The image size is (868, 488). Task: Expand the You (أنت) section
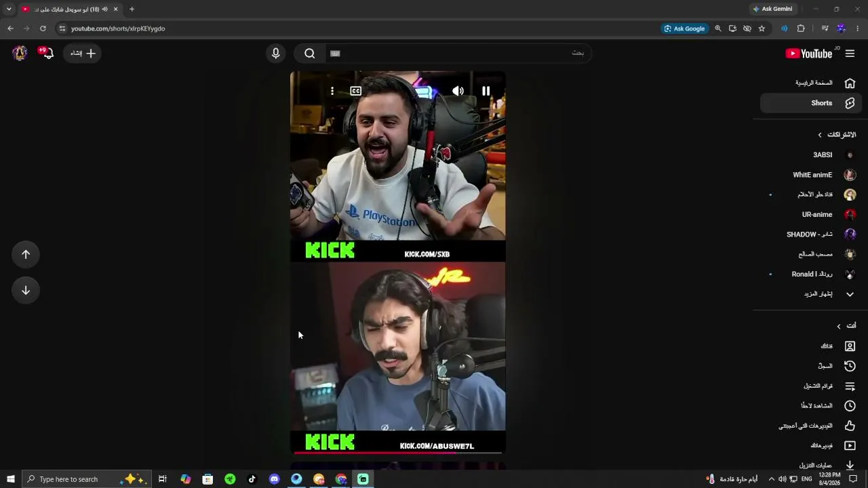846,326
